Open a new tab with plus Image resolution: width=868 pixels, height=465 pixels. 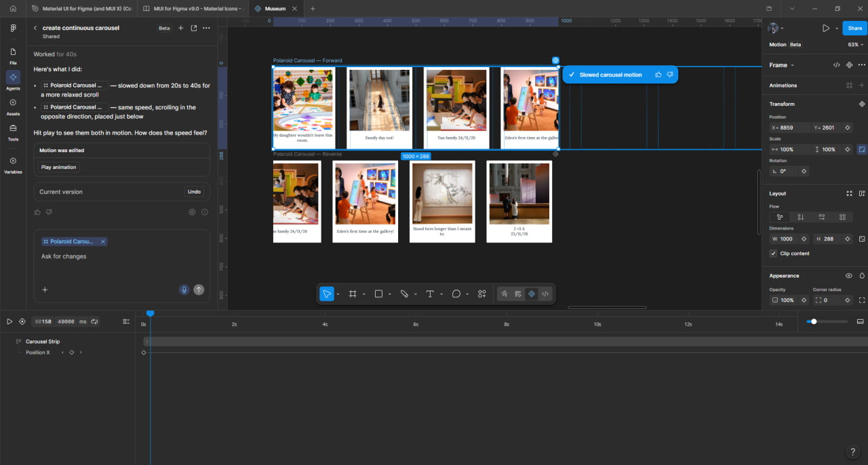coord(313,9)
